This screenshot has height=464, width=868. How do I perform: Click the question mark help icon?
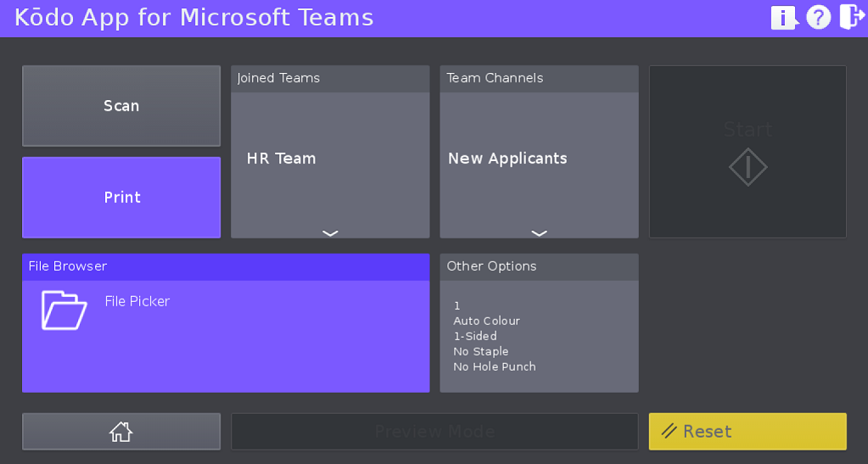pyautogui.click(x=818, y=18)
